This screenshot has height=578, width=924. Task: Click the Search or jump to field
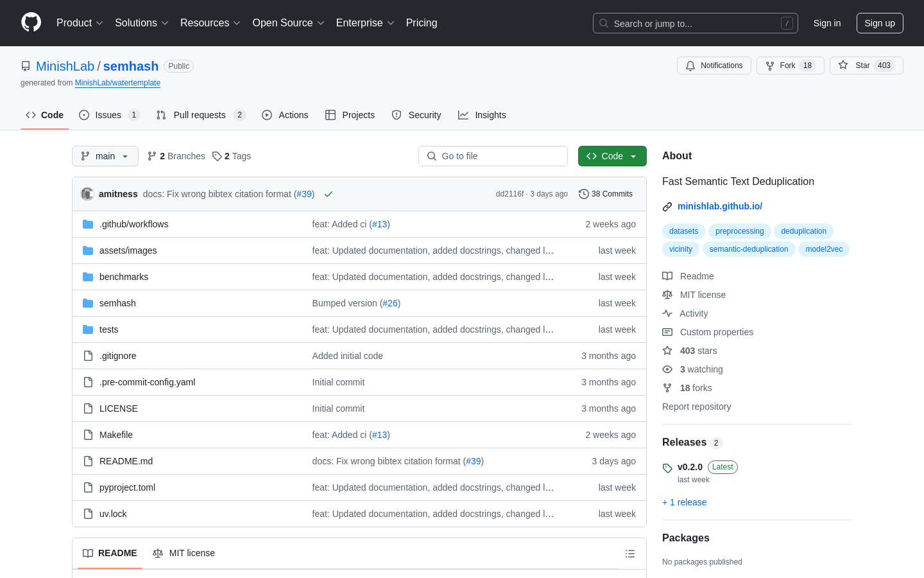[x=696, y=23]
